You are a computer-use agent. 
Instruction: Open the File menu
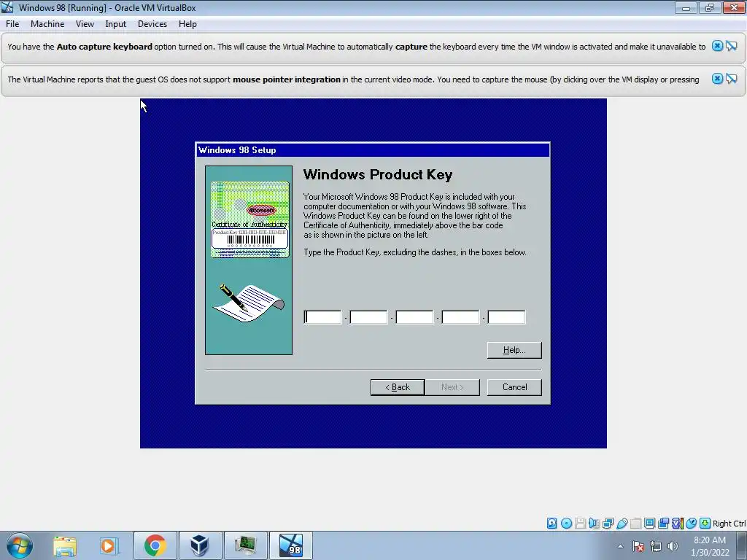point(12,24)
